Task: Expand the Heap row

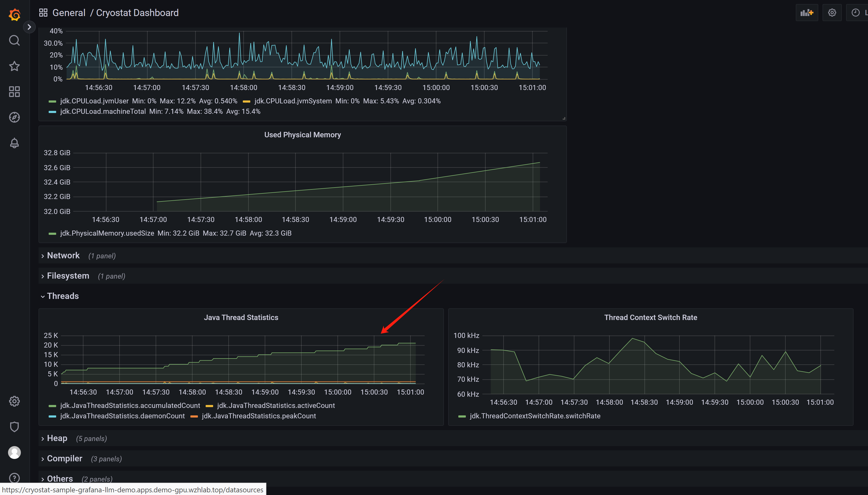Action: (x=57, y=438)
